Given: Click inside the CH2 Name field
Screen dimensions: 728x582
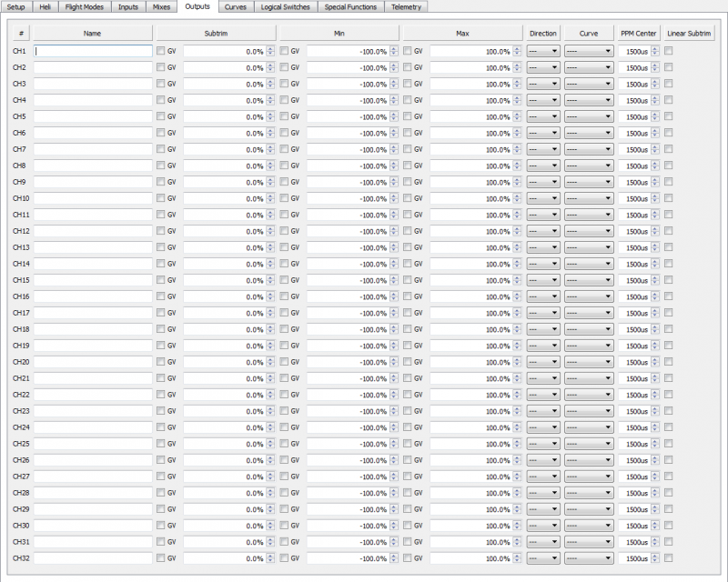Looking at the screenshot, I should (91, 68).
